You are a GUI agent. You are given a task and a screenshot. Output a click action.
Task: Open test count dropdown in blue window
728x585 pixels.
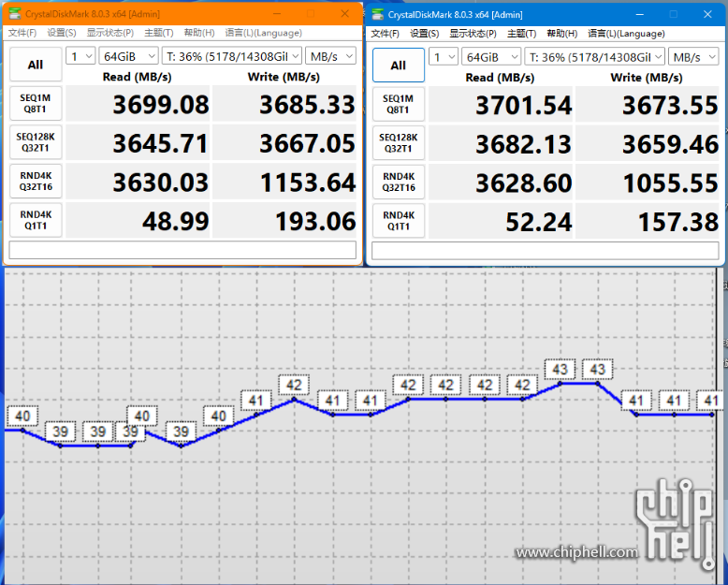tap(444, 57)
